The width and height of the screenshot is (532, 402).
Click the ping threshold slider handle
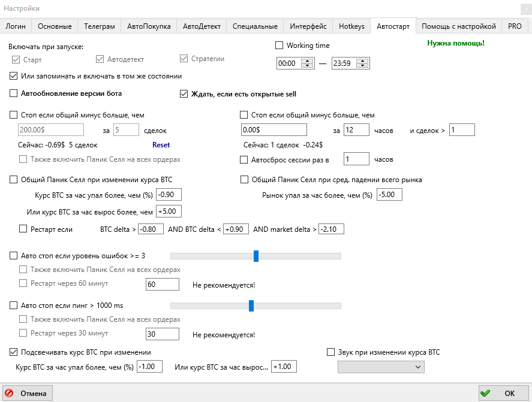[251, 306]
